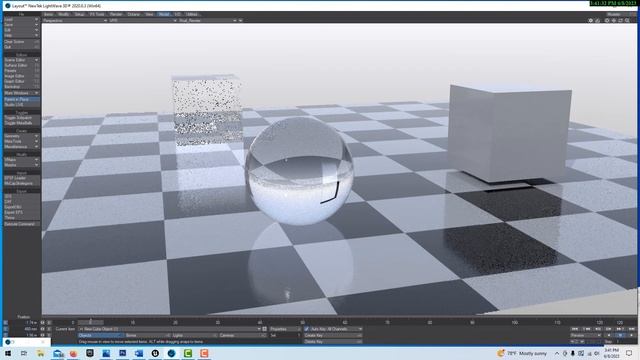Switch to the Setup tab
Image resolution: width=640 pixels, height=360 pixels.
click(x=79, y=14)
